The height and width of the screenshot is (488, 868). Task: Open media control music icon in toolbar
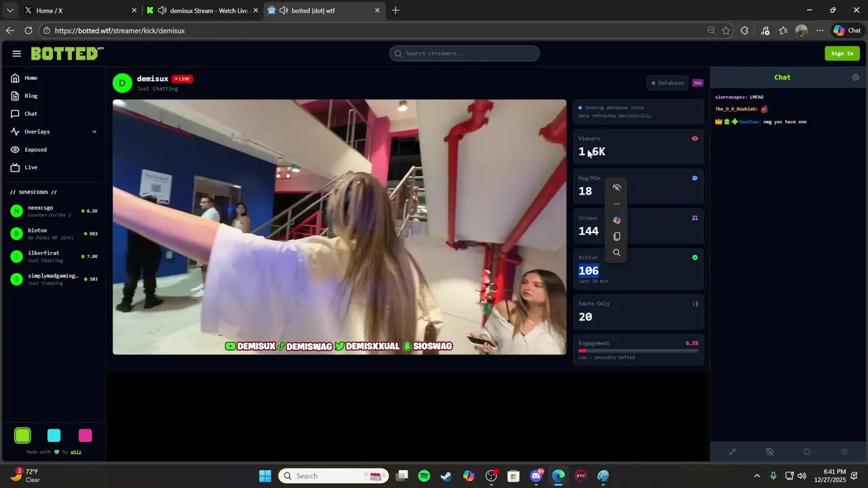pos(765,30)
